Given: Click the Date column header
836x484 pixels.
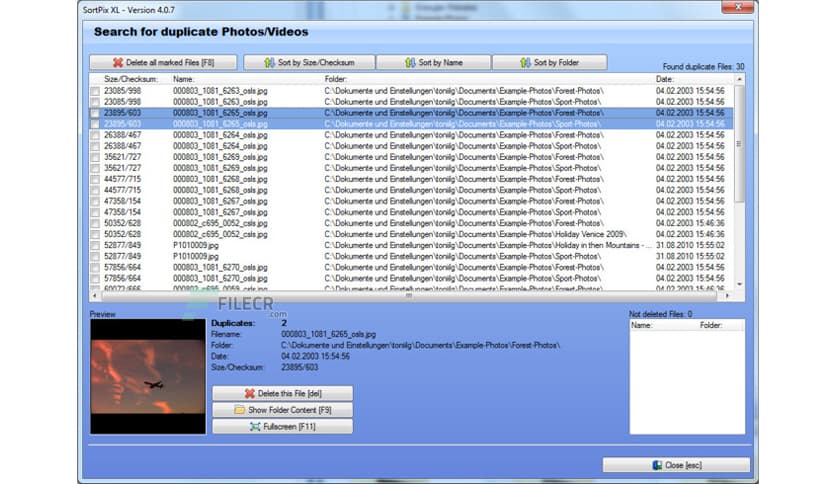Looking at the screenshot, I should tap(665, 79).
